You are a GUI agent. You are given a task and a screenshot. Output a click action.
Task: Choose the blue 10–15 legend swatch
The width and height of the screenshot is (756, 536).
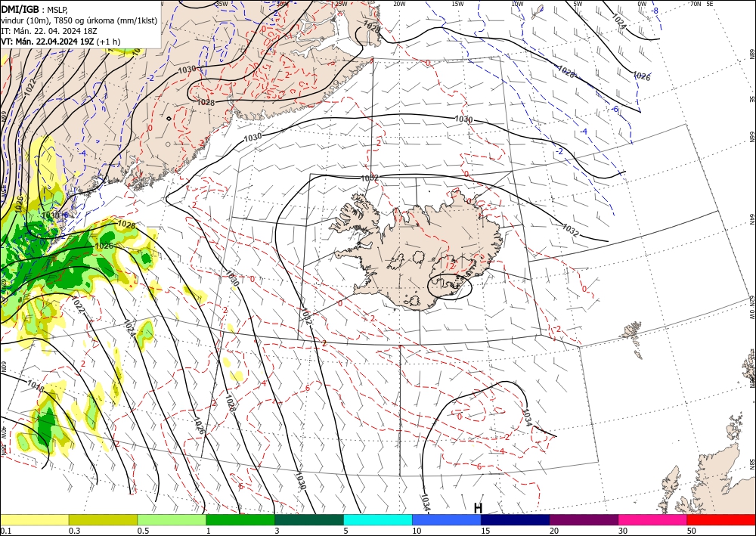(x=447, y=519)
